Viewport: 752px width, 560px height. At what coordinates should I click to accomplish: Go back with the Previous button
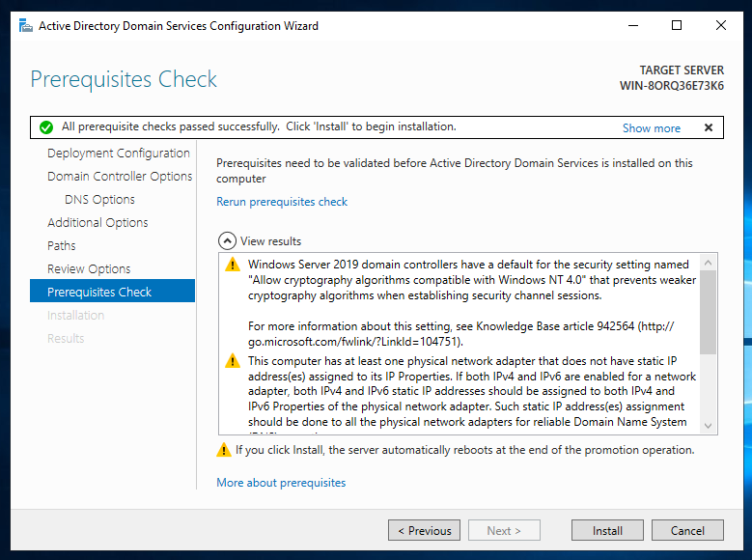(x=424, y=530)
